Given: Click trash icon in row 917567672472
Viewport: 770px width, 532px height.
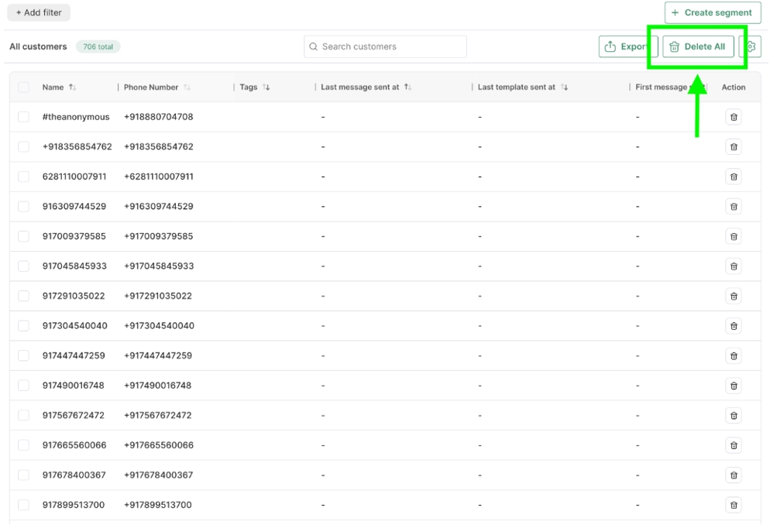Looking at the screenshot, I should point(733,415).
